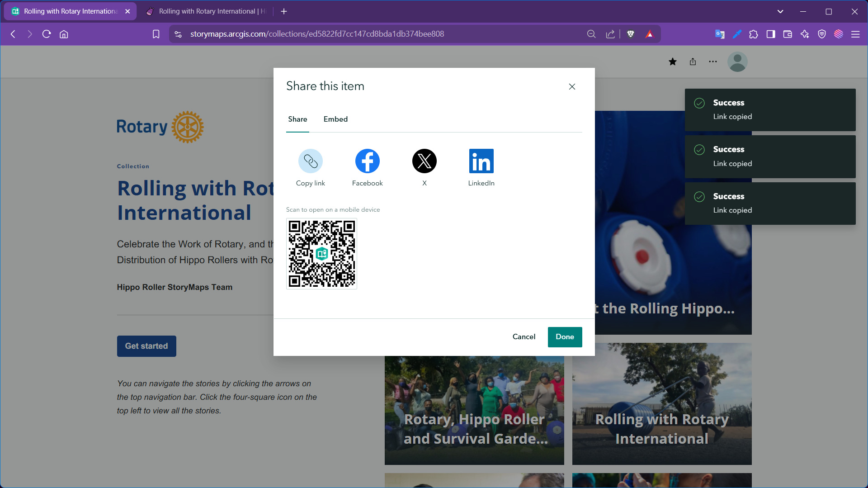Open the Rolling with Rotary International story card

[x=662, y=404]
